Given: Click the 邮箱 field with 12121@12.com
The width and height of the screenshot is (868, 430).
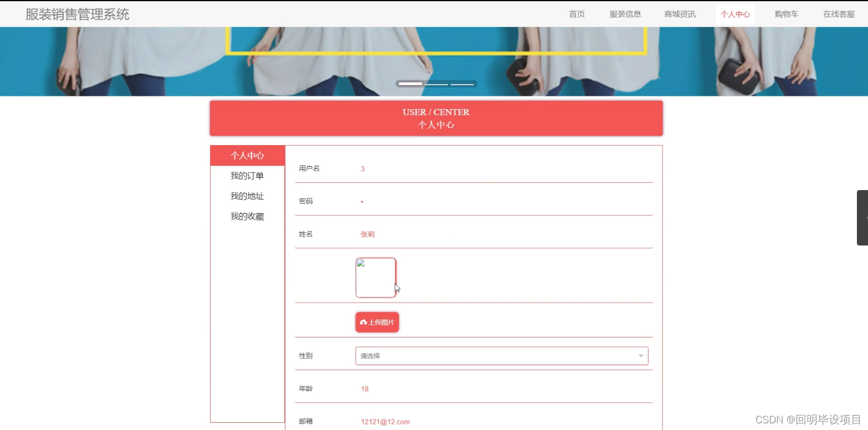Looking at the screenshot, I should pos(502,422).
